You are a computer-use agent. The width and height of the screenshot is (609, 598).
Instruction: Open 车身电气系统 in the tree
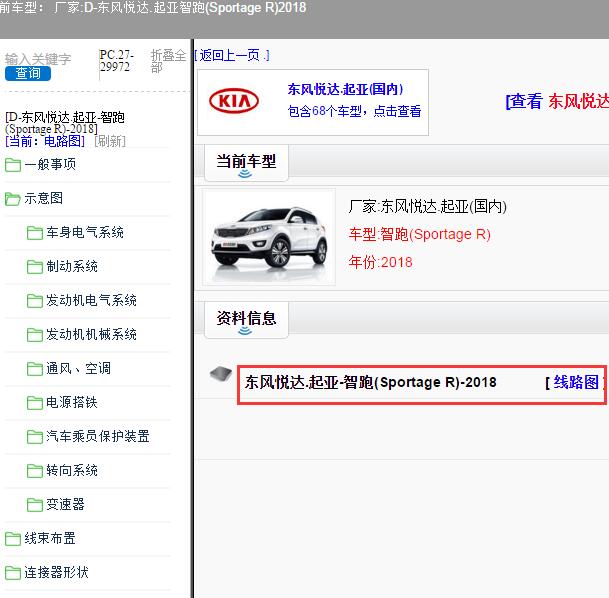pyautogui.click(x=85, y=233)
